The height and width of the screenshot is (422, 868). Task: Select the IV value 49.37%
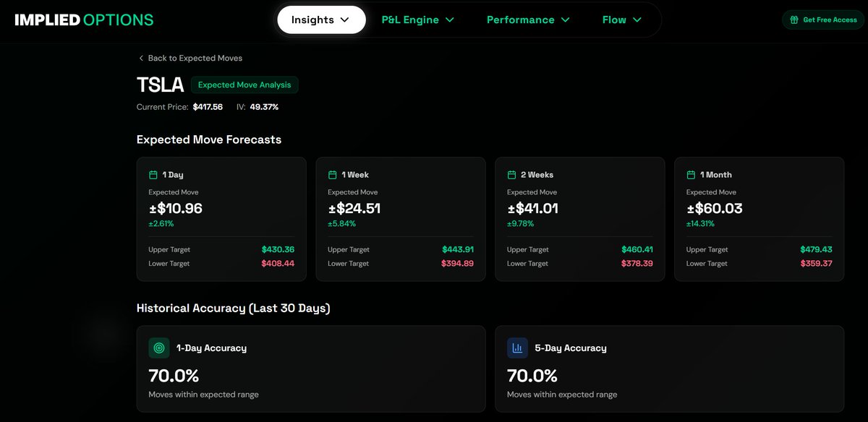[x=264, y=107]
